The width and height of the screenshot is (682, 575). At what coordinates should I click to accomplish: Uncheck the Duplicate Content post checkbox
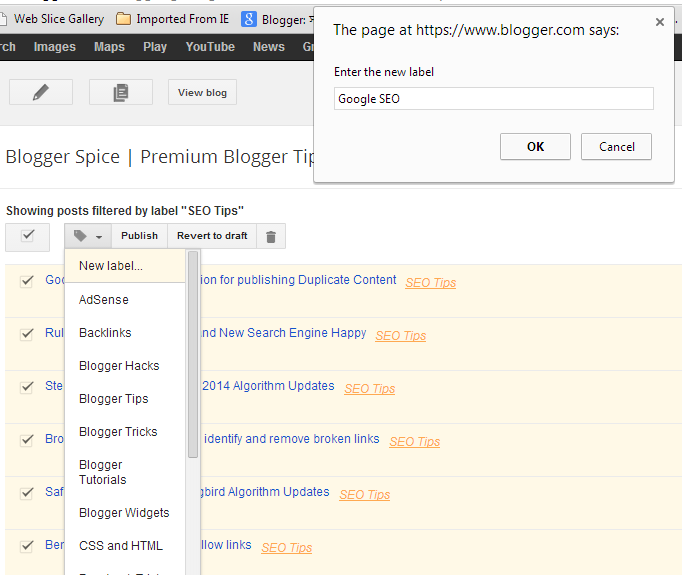click(x=27, y=281)
